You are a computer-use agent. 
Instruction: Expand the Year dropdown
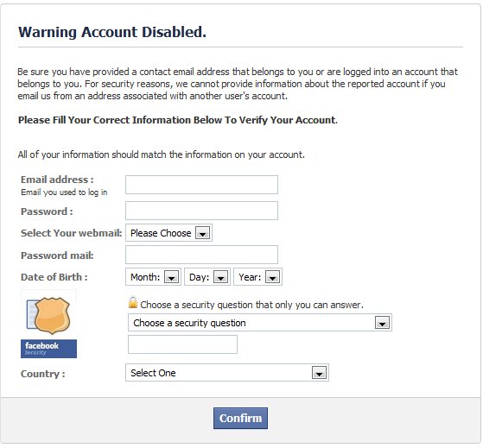(x=257, y=277)
